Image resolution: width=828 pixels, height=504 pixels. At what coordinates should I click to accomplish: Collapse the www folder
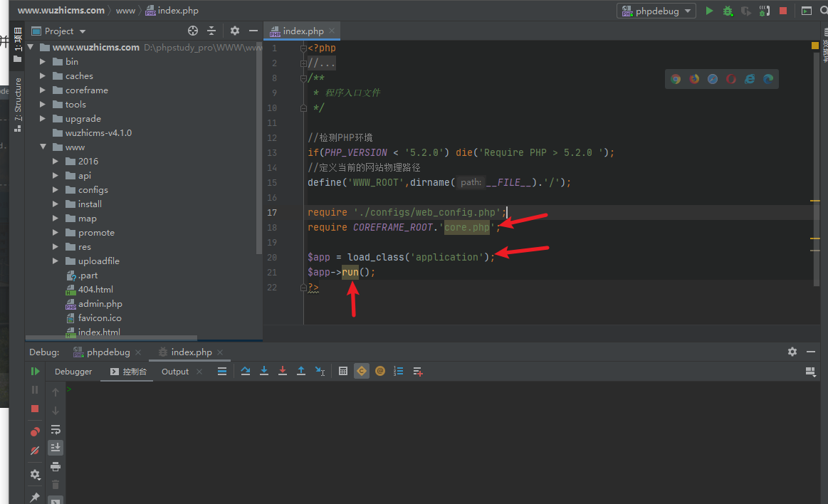coord(43,147)
